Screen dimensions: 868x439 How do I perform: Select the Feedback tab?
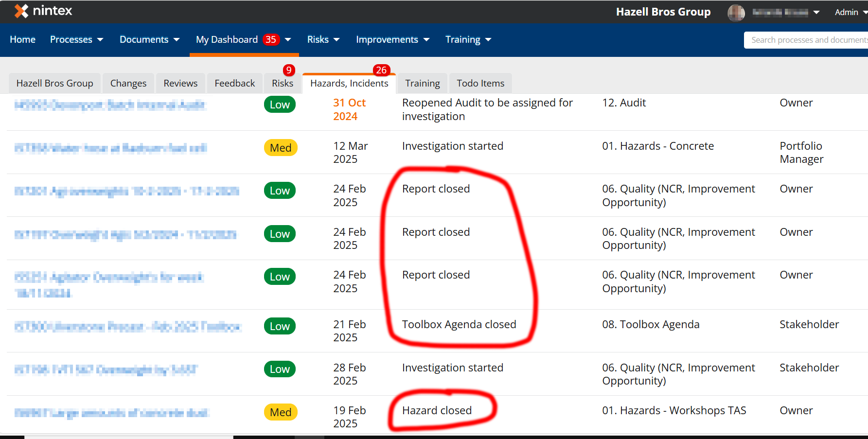click(x=234, y=83)
